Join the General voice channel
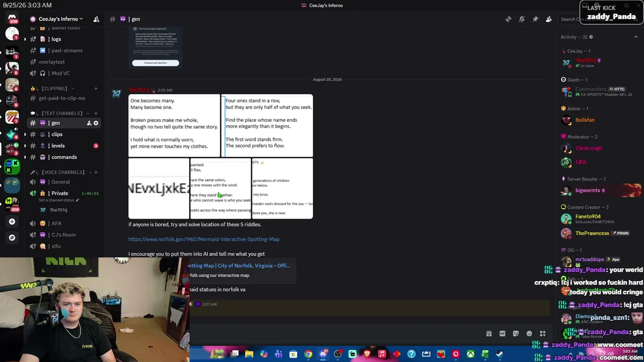Image resolution: width=644 pixels, height=362 pixels. (64, 182)
